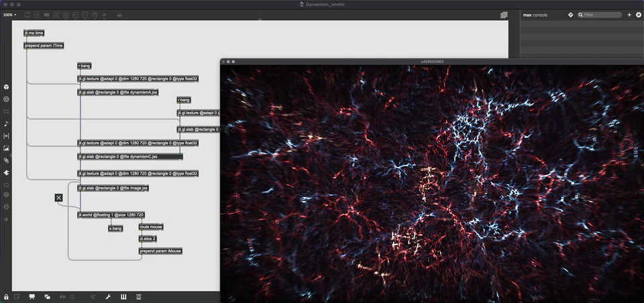Clear the max console with X icon

click(x=638, y=15)
